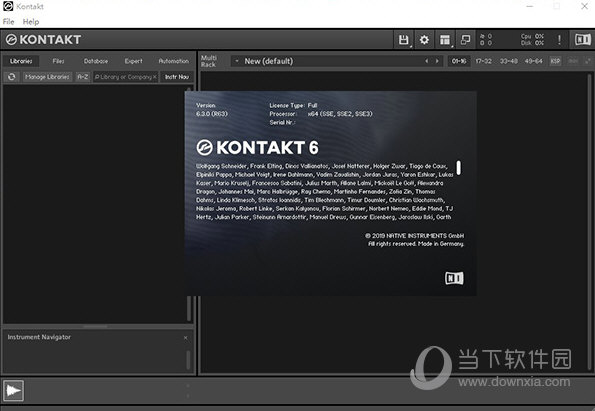Show rack page 33-48
Screen dimensions: 595x411
coord(508,61)
